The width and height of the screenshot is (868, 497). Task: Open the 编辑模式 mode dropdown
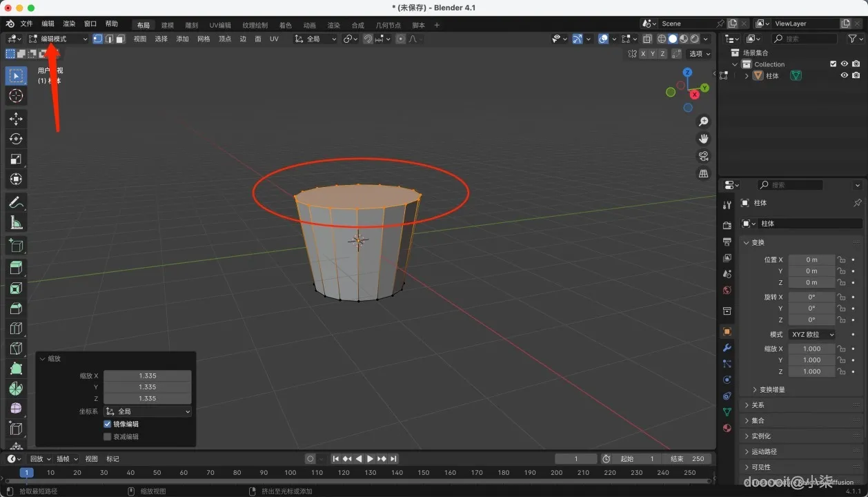(x=58, y=39)
